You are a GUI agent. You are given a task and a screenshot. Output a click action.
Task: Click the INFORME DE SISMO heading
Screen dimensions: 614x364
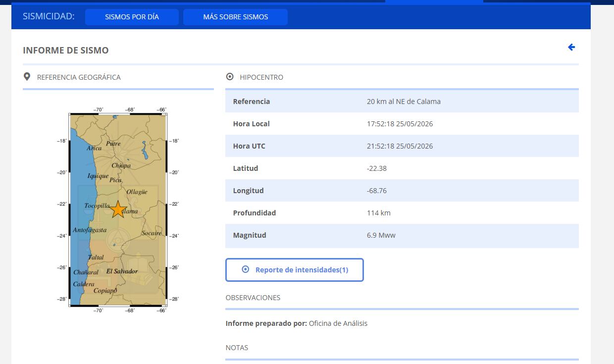pos(66,51)
